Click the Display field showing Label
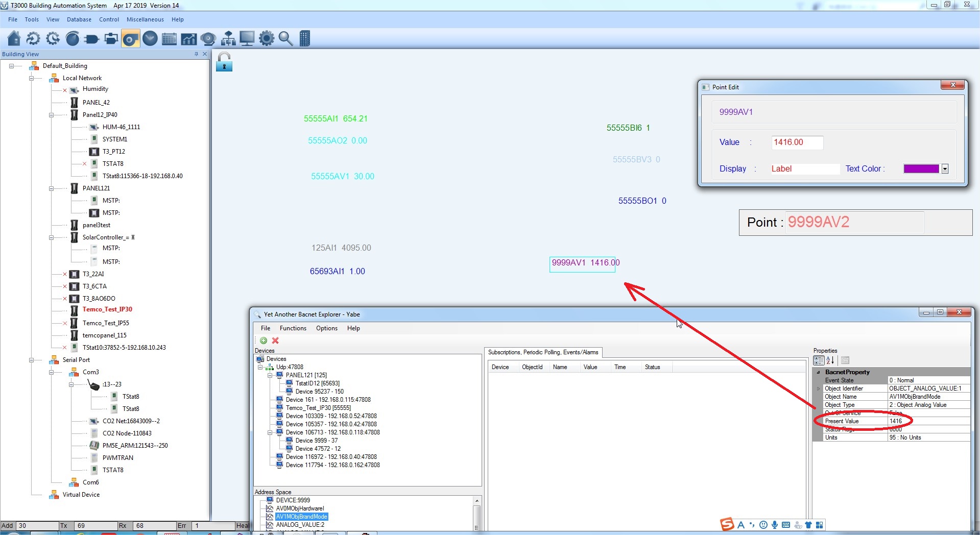 [x=805, y=169]
